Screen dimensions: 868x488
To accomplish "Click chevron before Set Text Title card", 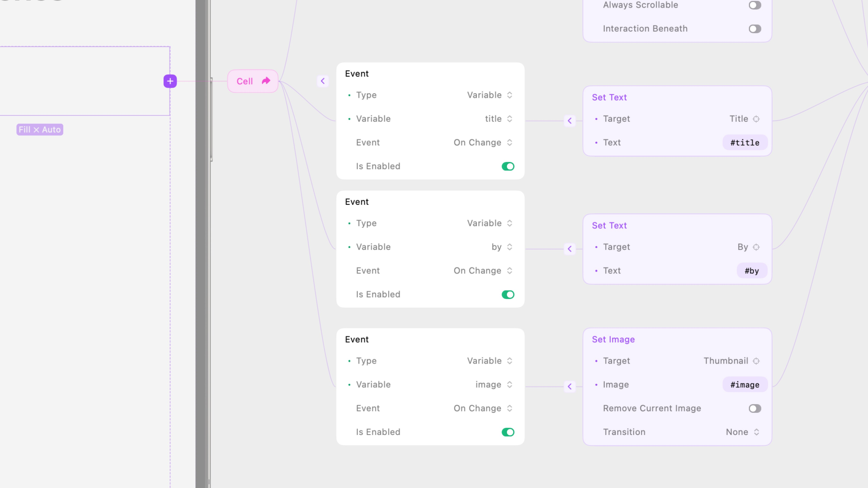I will point(569,121).
